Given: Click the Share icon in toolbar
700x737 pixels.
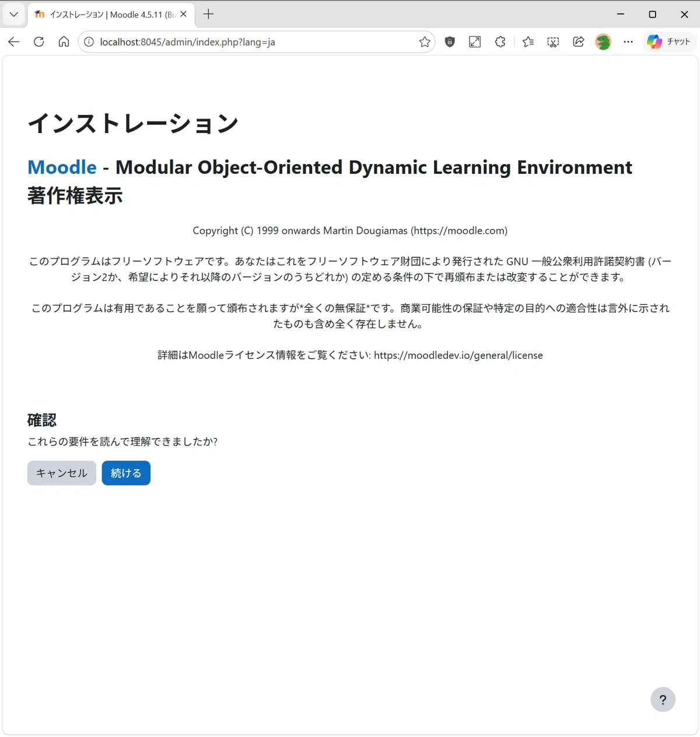Looking at the screenshot, I should [578, 41].
